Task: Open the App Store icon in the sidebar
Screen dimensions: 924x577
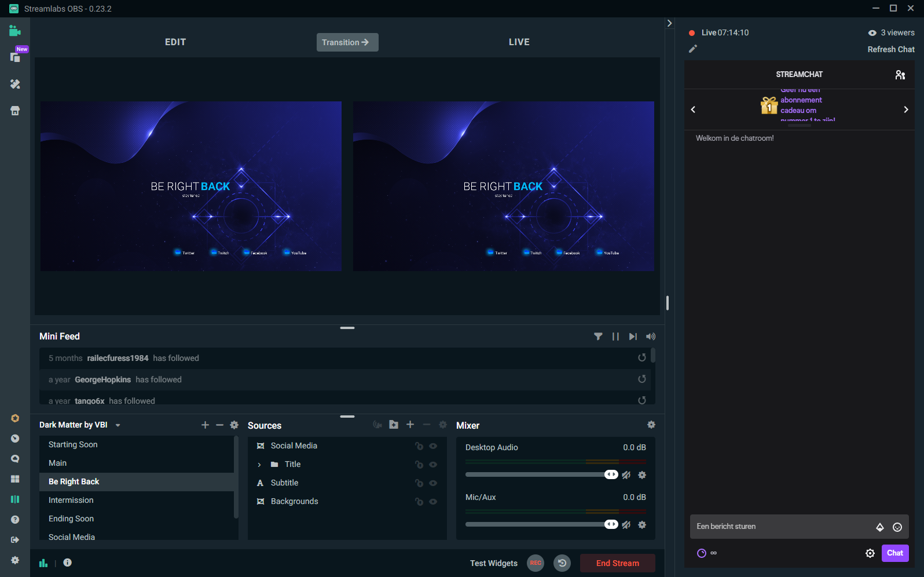Action: (15, 111)
